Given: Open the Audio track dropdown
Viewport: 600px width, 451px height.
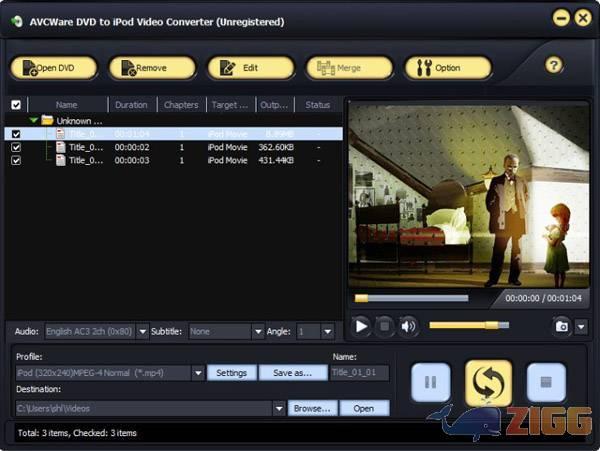Looking at the screenshot, I should pos(142,331).
